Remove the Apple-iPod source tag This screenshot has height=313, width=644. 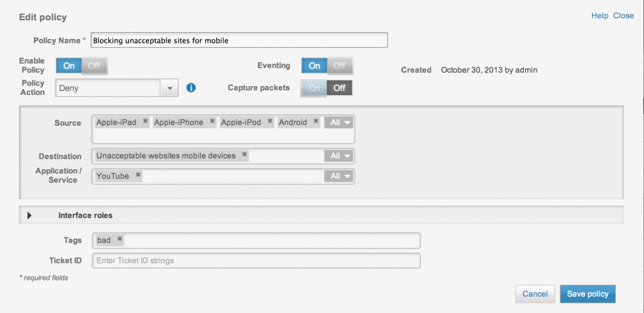click(x=270, y=122)
